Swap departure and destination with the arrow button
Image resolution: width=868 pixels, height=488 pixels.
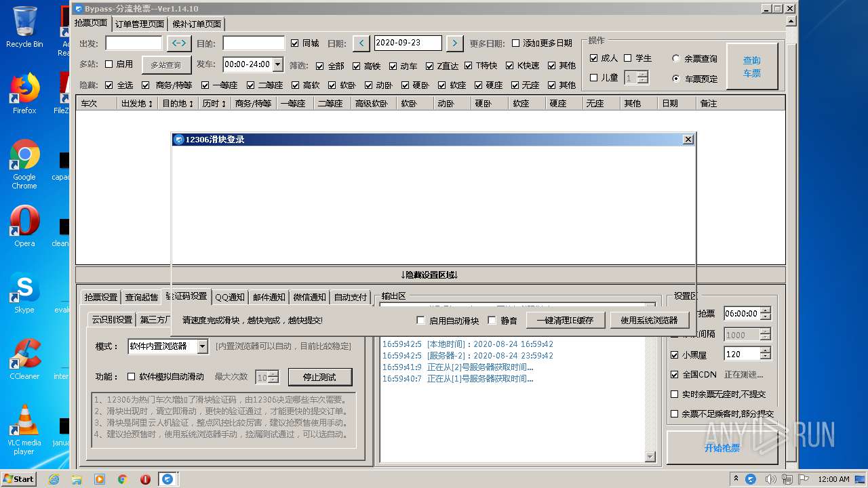coord(179,43)
